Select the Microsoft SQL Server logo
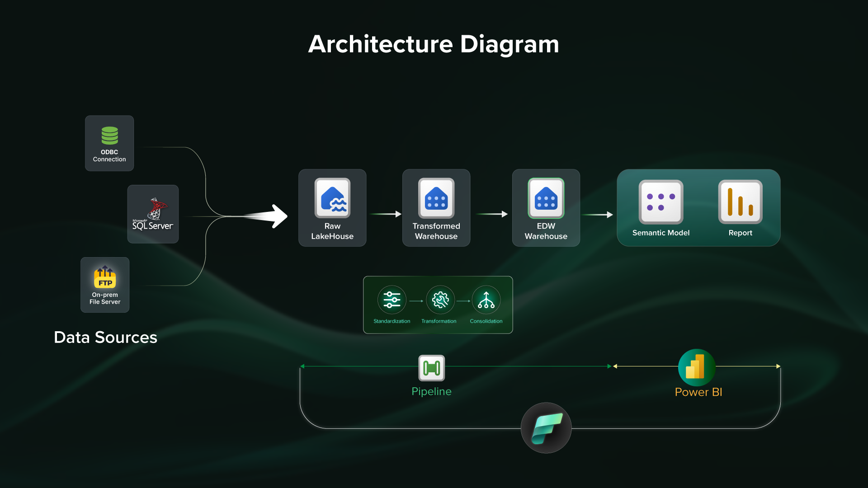This screenshot has width=868, height=488. point(153,214)
